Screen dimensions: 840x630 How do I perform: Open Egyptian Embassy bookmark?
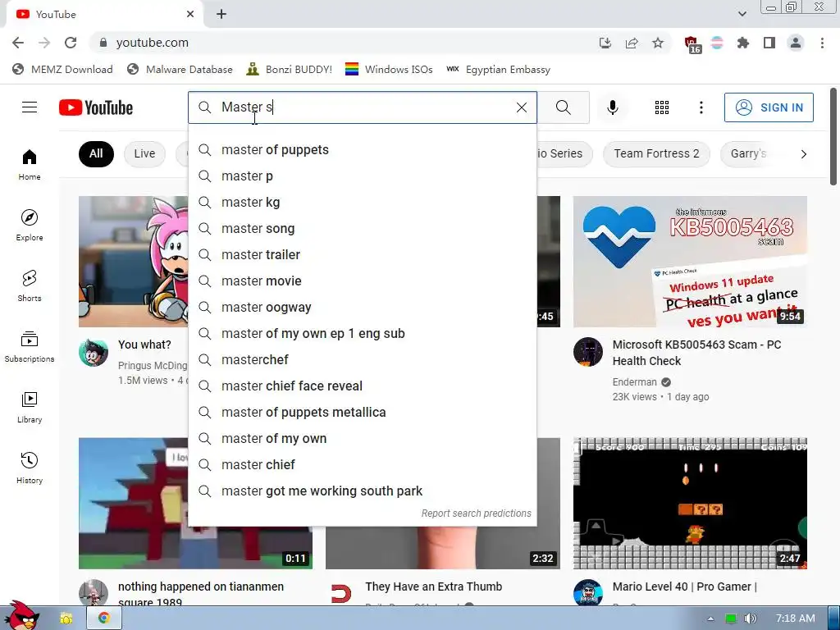[499, 70]
